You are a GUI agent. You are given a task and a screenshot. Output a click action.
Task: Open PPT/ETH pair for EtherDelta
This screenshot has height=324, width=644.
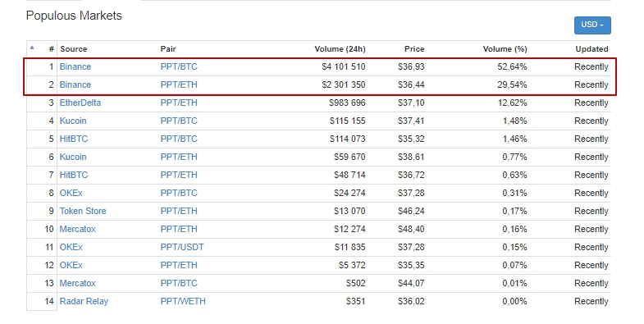click(179, 103)
